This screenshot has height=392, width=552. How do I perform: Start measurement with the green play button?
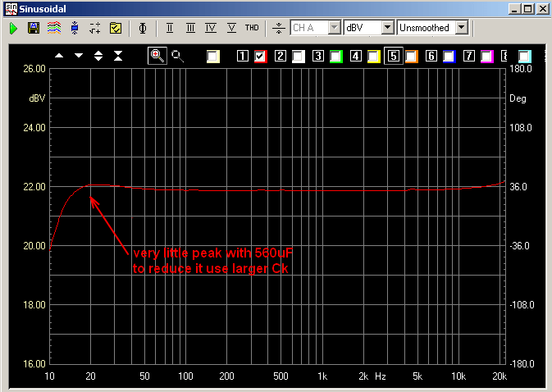[x=13, y=28]
